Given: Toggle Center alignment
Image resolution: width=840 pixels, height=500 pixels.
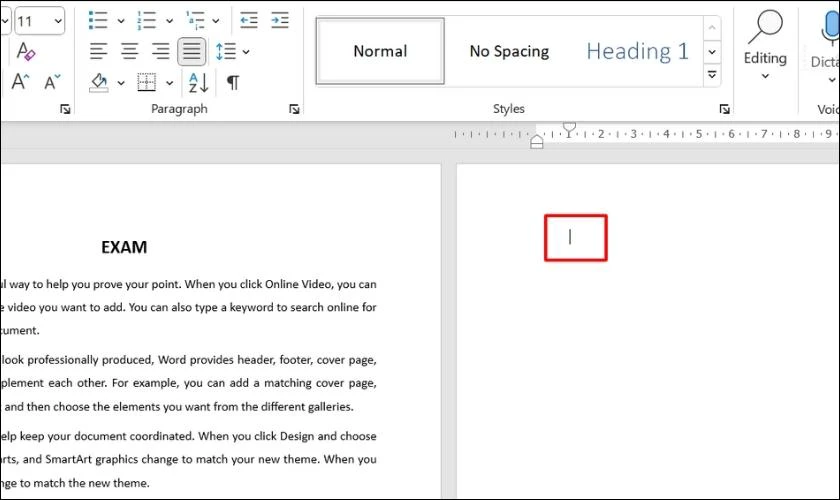Looking at the screenshot, I should pyautogui.click(x=129, y=51).
